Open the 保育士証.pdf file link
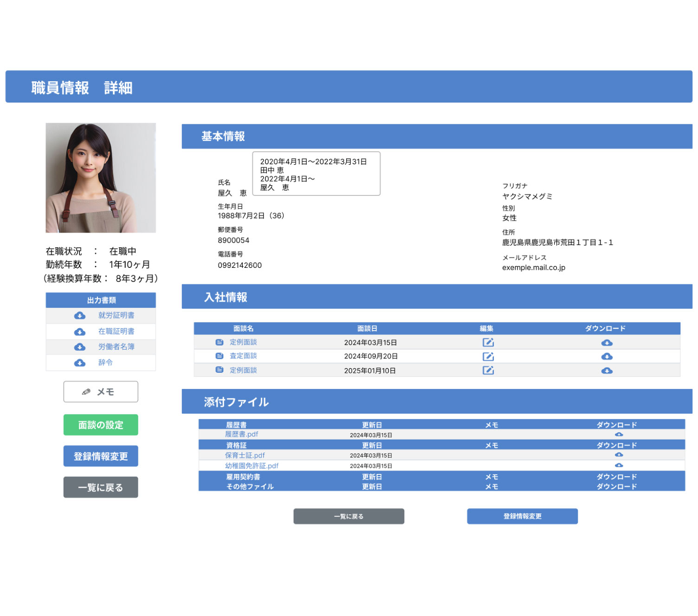This screenshot has height=616, width=698. [x=245, y=455]
